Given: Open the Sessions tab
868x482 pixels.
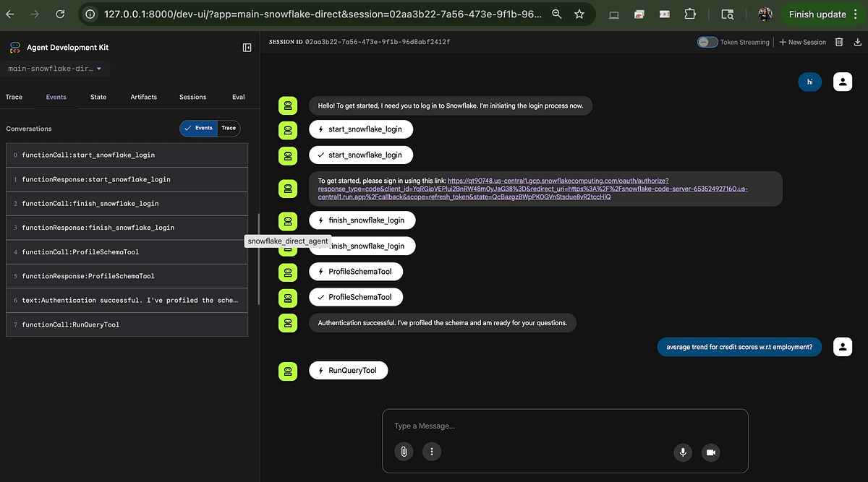Looking at the screenshot, I should click(192, 96).
